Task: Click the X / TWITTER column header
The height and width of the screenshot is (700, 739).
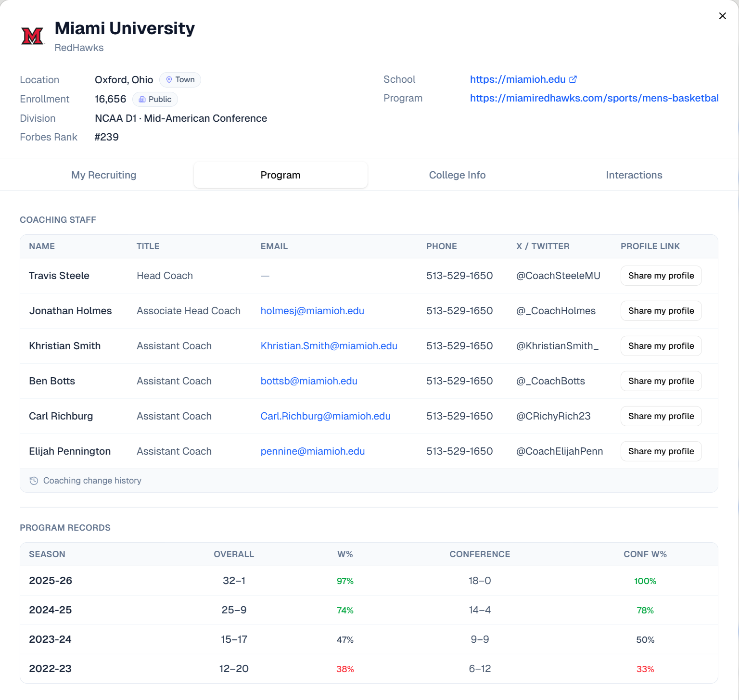Action: click(x=543, y=246)
